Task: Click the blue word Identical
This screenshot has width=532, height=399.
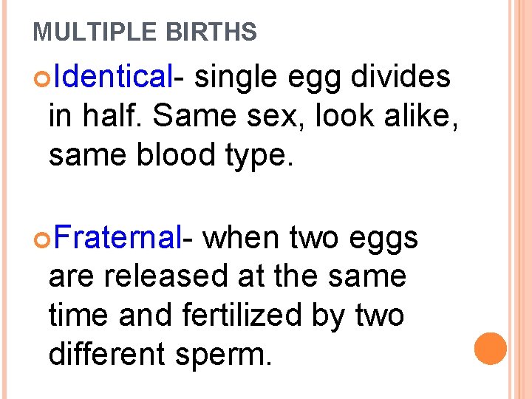Action: (112, 76)
